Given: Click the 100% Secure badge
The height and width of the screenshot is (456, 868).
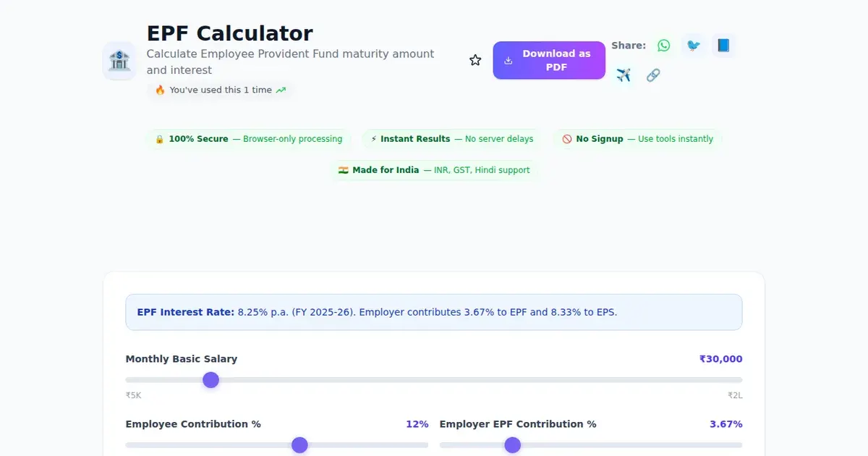Looking at the screenshot, I should point(248,139).
